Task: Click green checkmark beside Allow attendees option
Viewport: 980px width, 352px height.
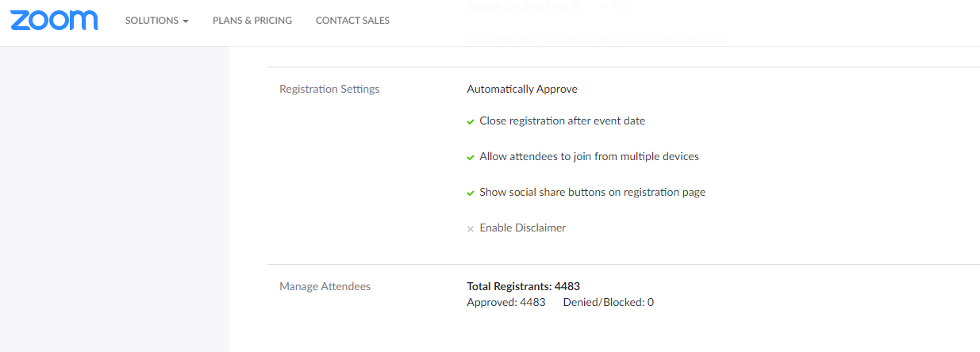Action: pos(471,158)
